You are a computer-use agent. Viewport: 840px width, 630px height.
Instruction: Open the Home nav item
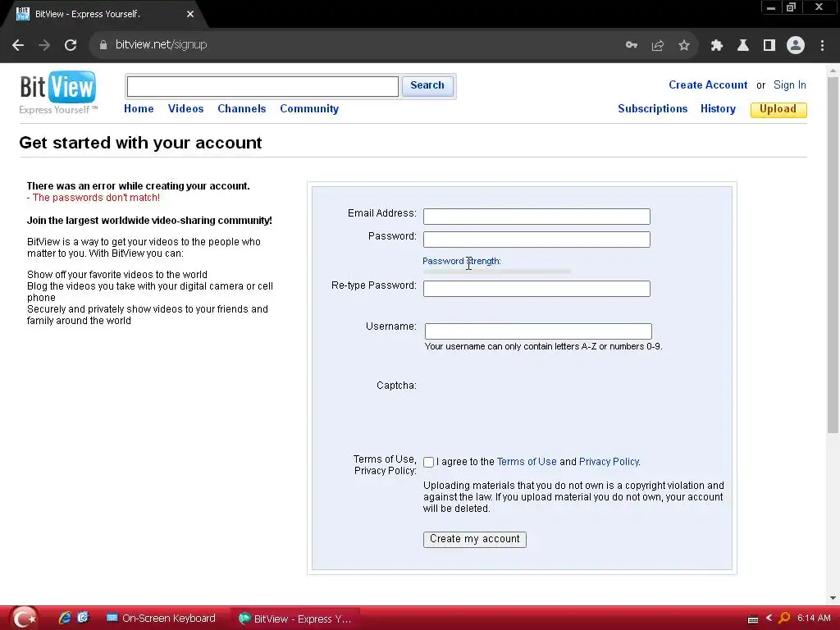(139, 109)
